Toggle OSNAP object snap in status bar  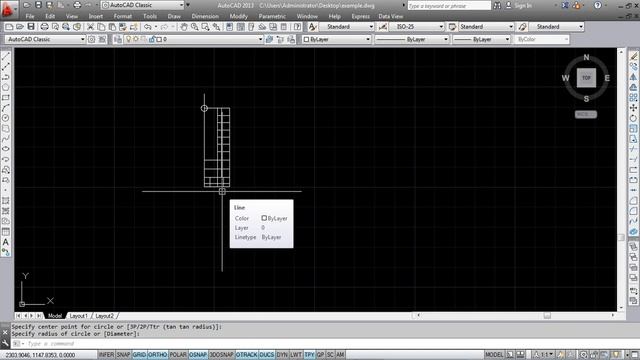click(198, 355)
